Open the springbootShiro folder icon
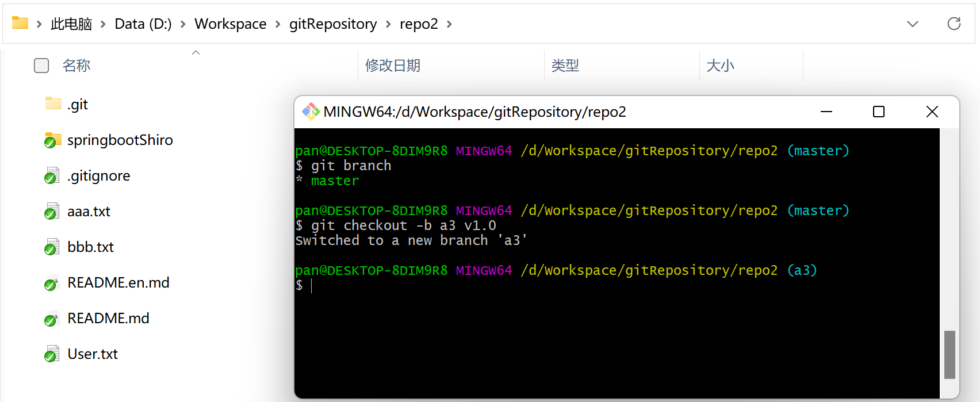980x402 pixels. (x=53, y=140)
